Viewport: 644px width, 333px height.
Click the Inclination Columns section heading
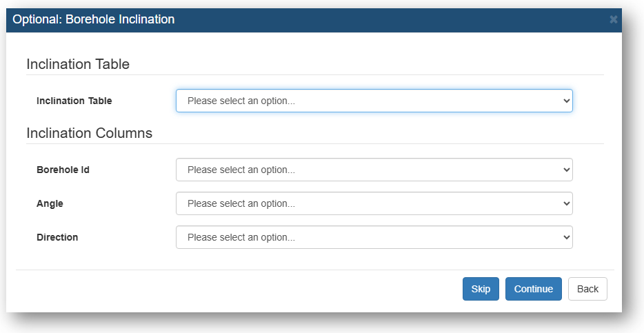point(89,133)
